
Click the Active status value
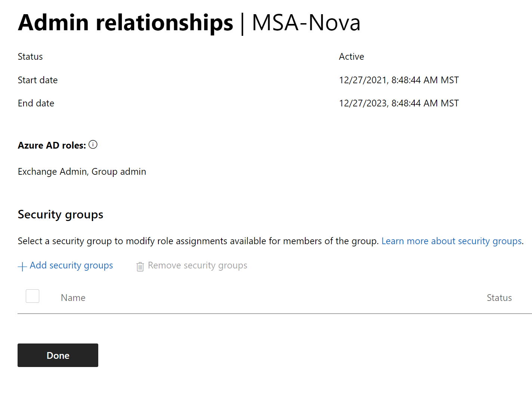351,57
